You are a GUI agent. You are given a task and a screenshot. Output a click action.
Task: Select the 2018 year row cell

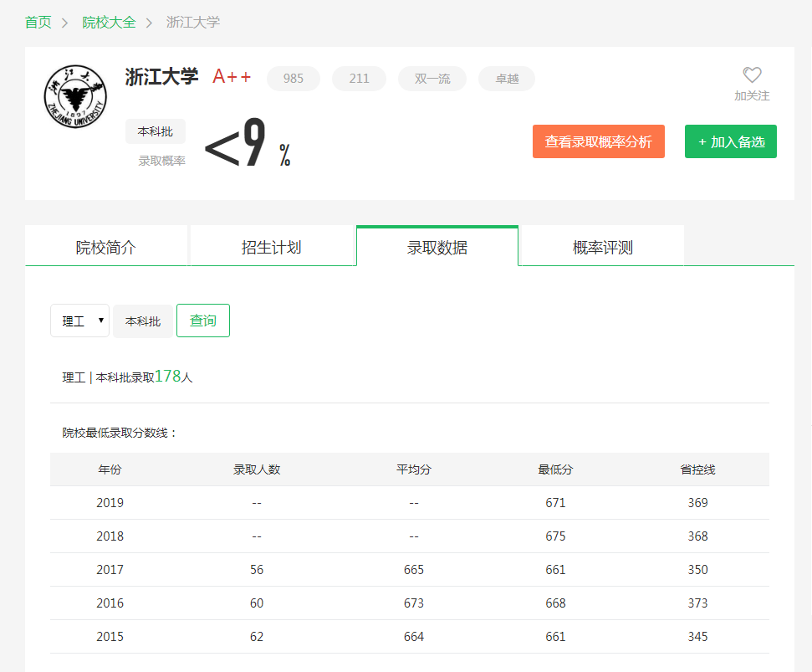[x=110, y=536]
